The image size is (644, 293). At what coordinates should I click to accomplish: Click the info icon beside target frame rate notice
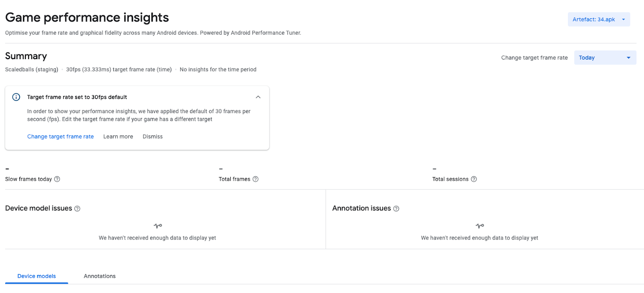click(16, 97)
